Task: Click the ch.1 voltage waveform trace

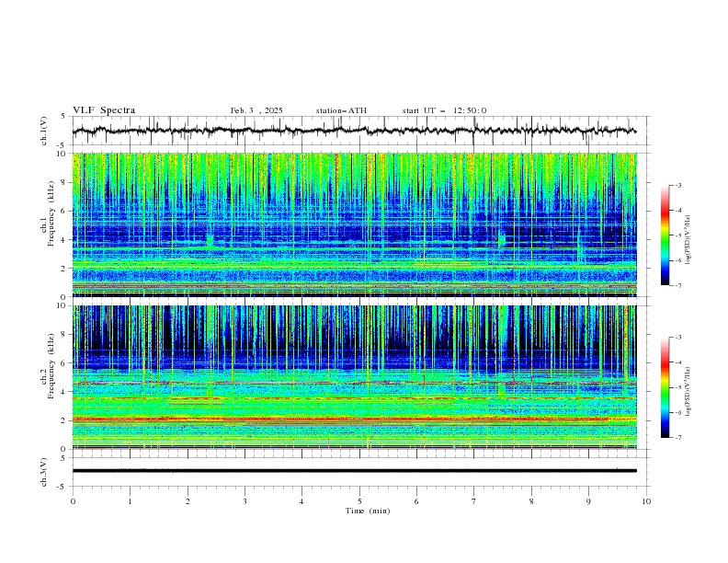Action: 355,131
